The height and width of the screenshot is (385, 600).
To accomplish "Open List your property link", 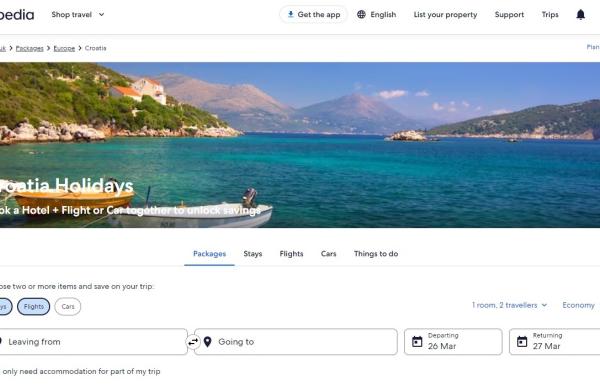I will click(445, 15).
